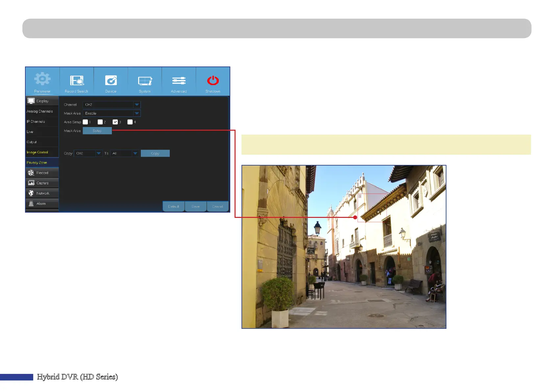The width and height of the screenshot is (554, 392).
Task: Open the Channel dropdown showing CH2
Action: (112, 105)
